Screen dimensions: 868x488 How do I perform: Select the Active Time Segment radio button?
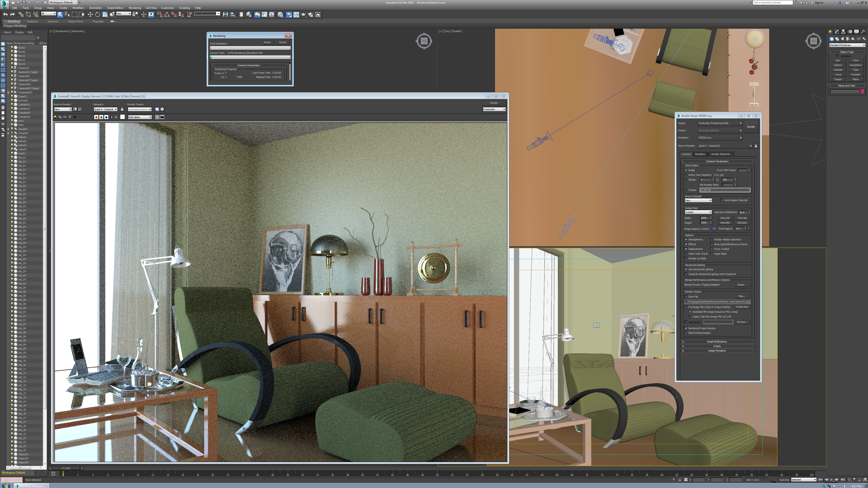(x=686, y=175)
